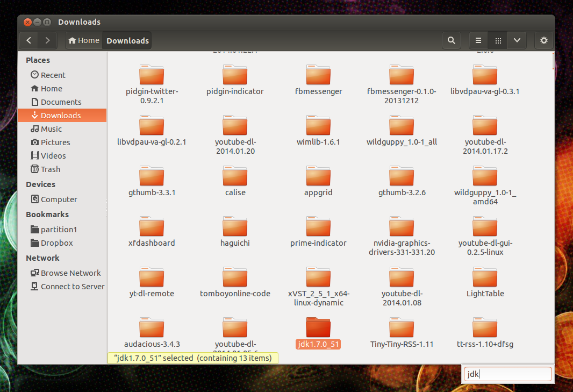573x392 pixels.
Task: Open the jdk1.7.0_51 folder
Action: point(318,330)
